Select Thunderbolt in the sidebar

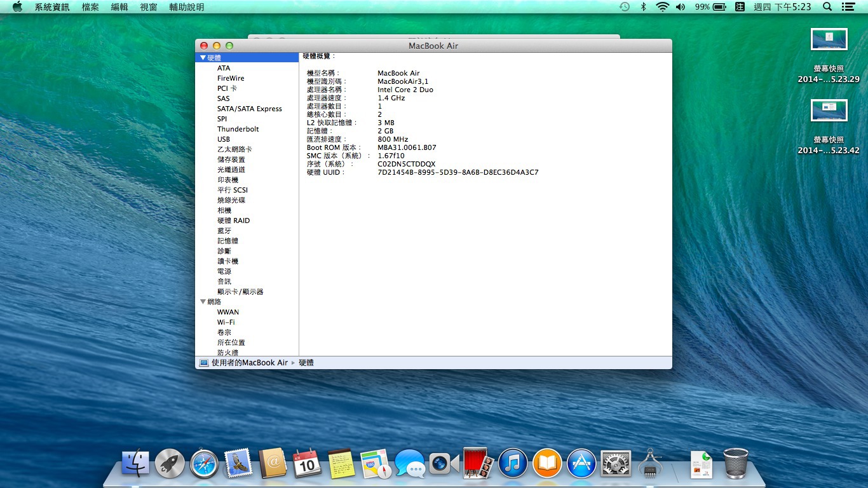pyautogui.click(x=238, y=129)
